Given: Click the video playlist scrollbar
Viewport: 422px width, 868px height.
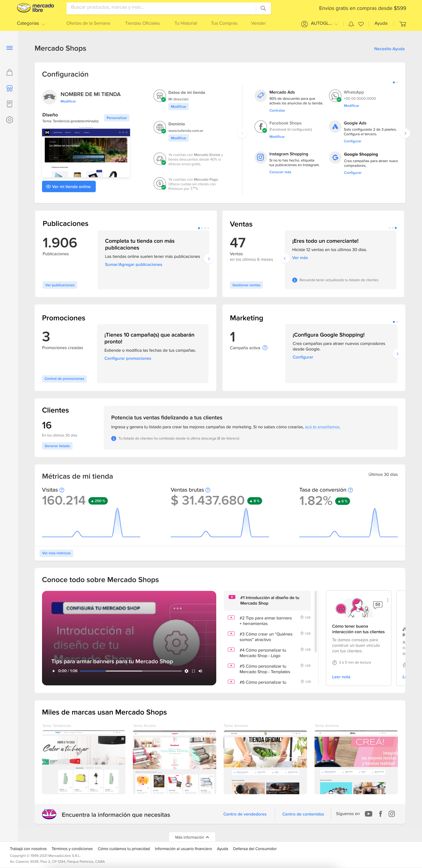Looking at the screenshot, I should click(316, 622).
